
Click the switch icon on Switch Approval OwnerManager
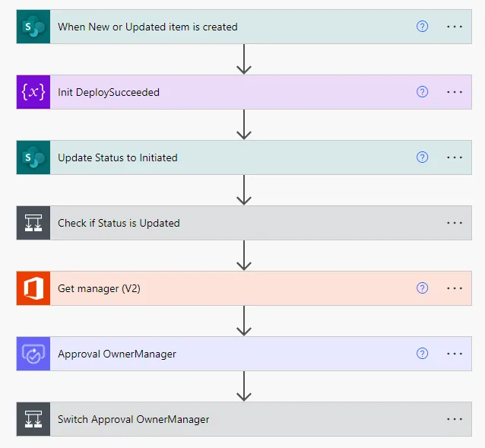pyautogui.click(x=33, y=419)
